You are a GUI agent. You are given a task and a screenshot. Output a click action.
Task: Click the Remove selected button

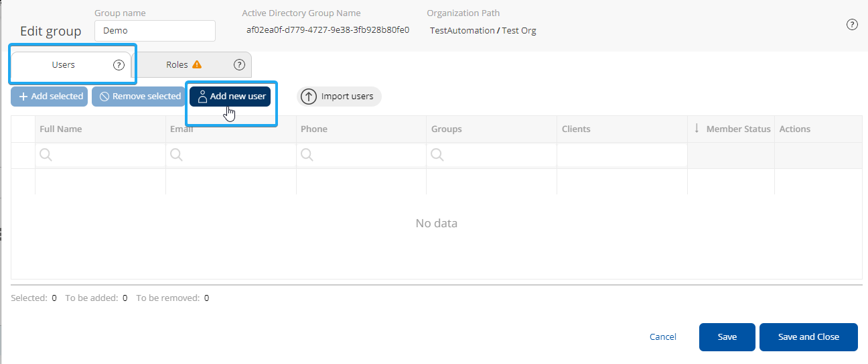139,97
